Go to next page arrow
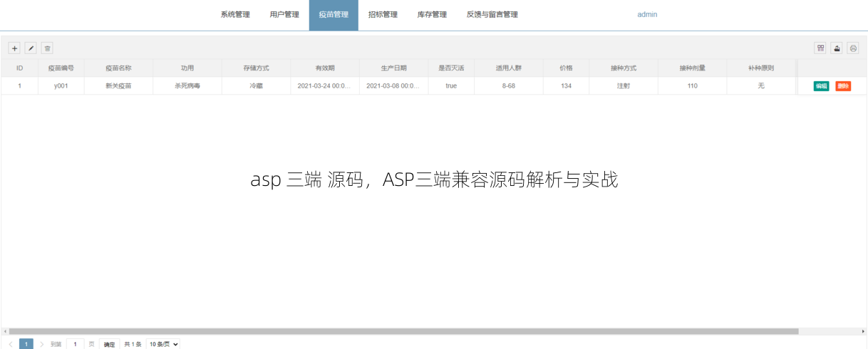Viewport: 868px width, 349px height. tap(41, 344)
